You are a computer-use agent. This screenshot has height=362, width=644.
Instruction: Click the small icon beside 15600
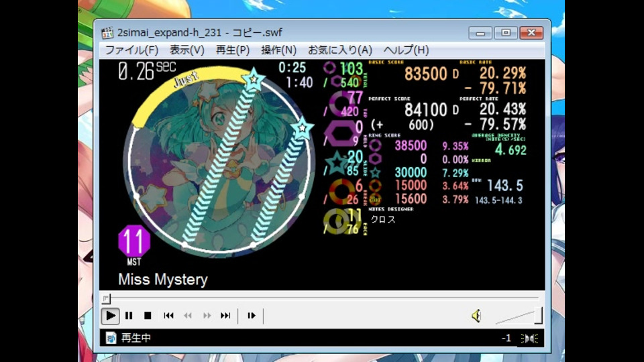coord(374,200)
